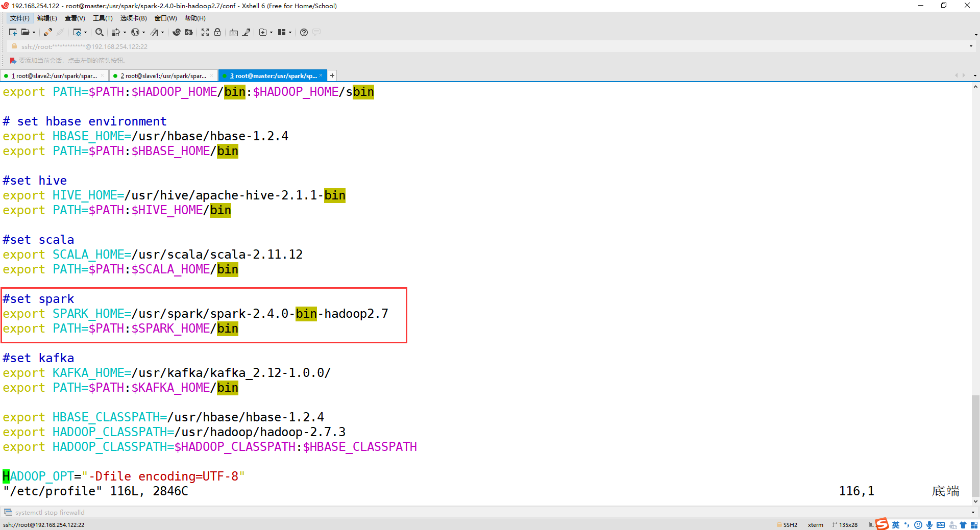Viewport: 980px width, 530px height.
Task: Add a new tab with plus button
Action: [332, 75]
